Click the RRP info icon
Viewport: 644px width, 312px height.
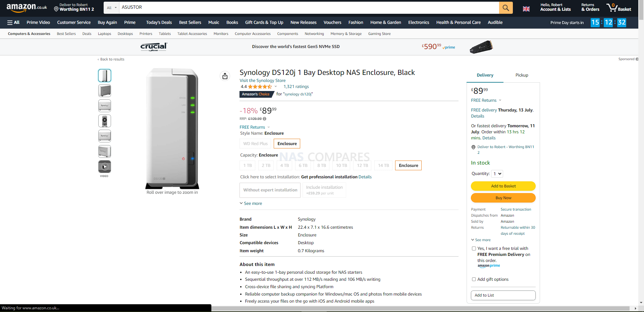pos(265,119)
